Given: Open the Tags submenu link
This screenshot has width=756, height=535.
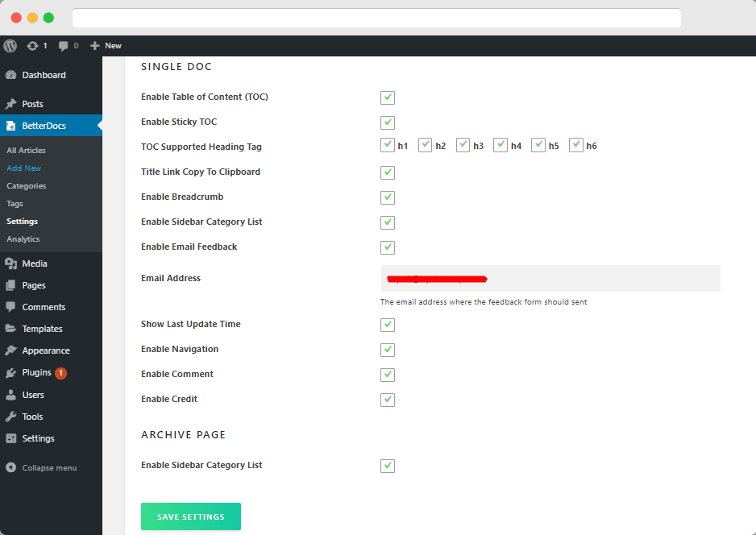Looking at the screenshot, I should coord(15,204).
